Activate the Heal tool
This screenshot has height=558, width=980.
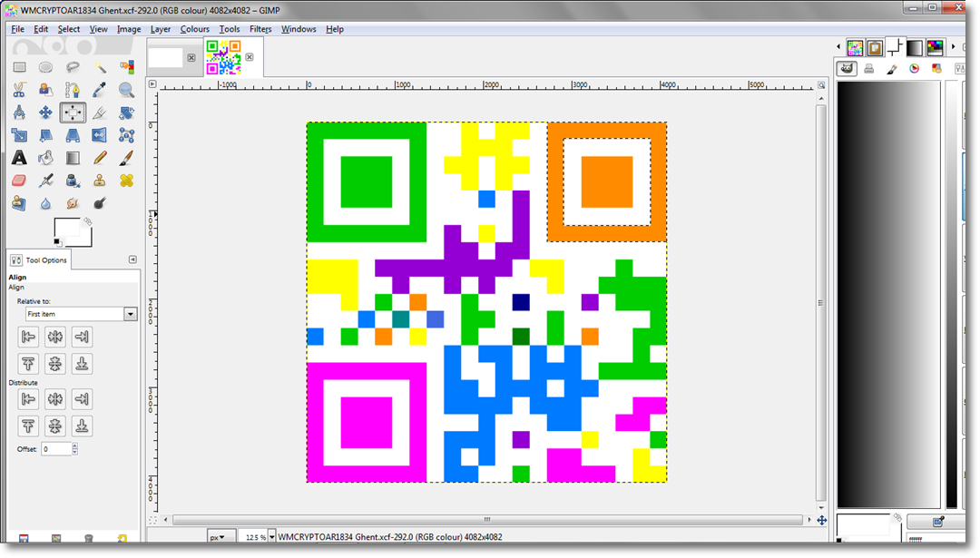126,181
